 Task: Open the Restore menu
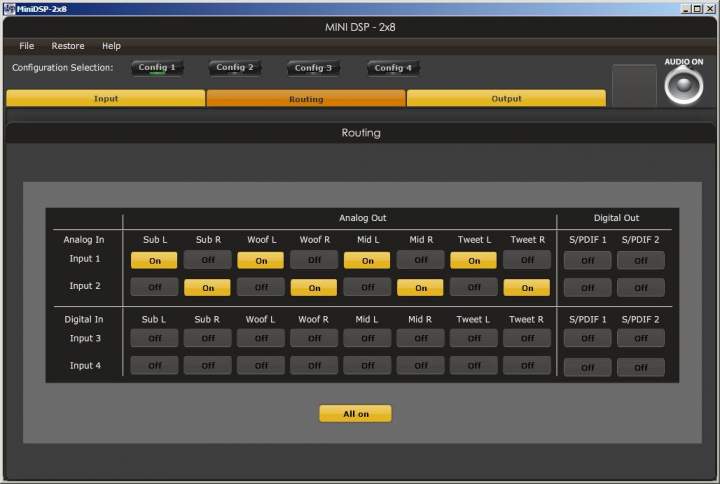68,46
